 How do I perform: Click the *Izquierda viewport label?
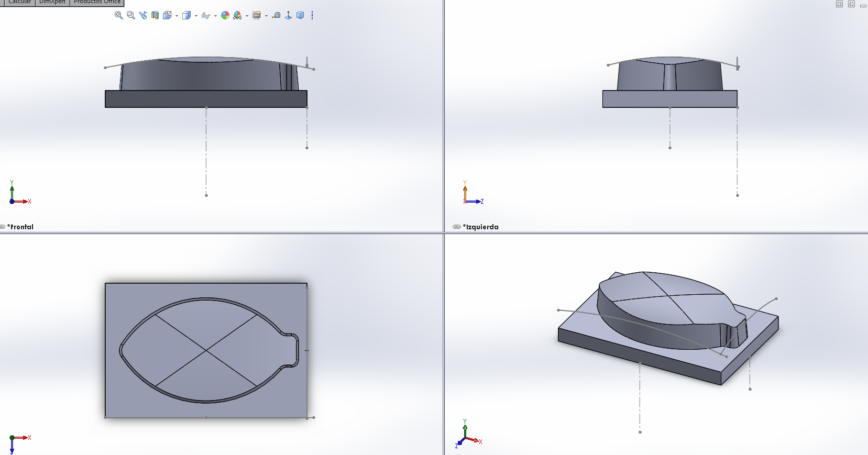coord(481,227)
